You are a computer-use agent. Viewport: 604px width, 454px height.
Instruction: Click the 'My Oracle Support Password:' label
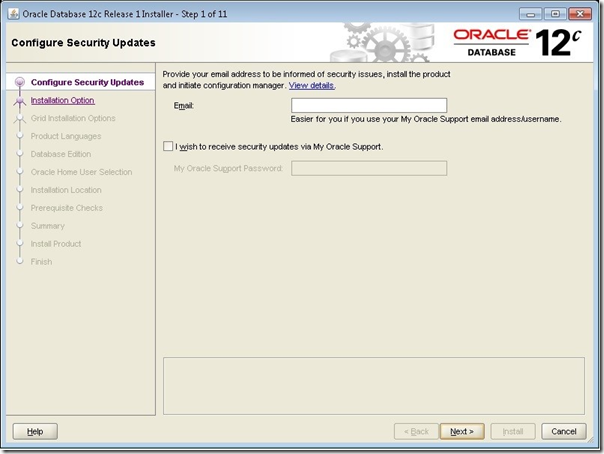[x=228, y=168]
